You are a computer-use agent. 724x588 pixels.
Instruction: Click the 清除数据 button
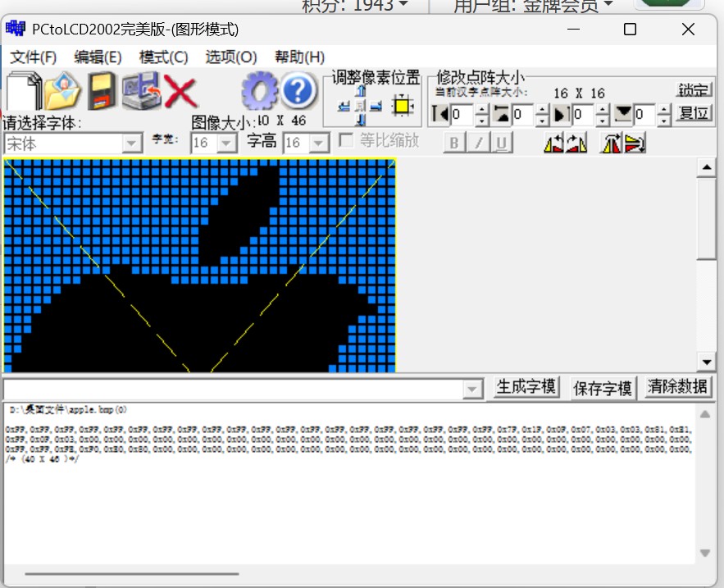pos(677,386)
